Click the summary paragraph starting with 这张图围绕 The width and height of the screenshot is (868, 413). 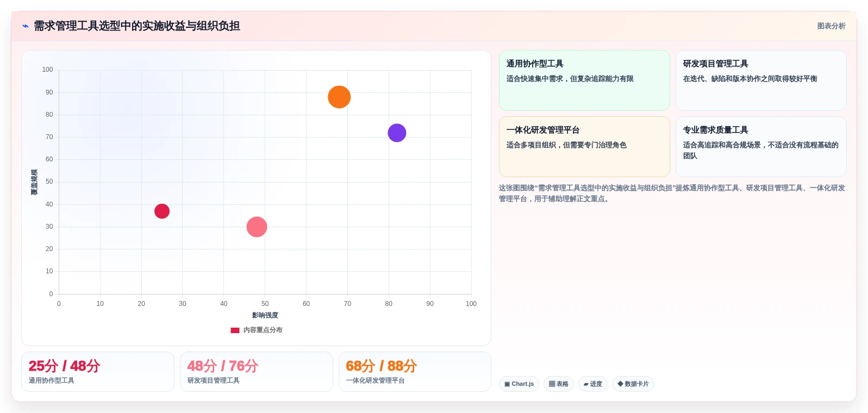[672, 193]
